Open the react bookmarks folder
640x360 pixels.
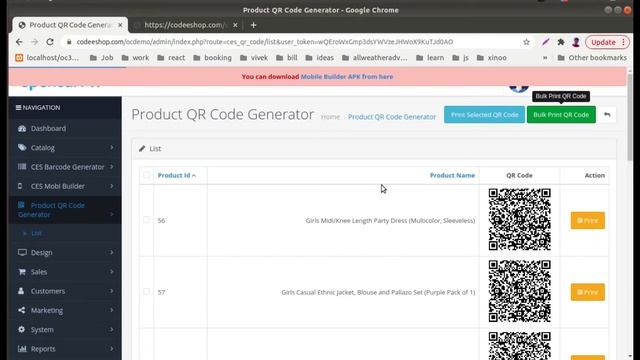(171, 58)
